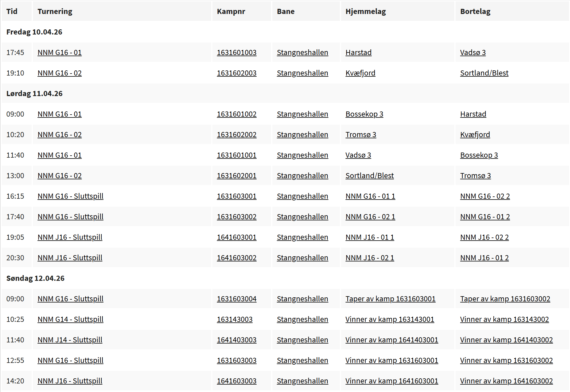Open Kvæfjord in the Hjemmelag column
The image size is (570, 392).
click(360, 73)
